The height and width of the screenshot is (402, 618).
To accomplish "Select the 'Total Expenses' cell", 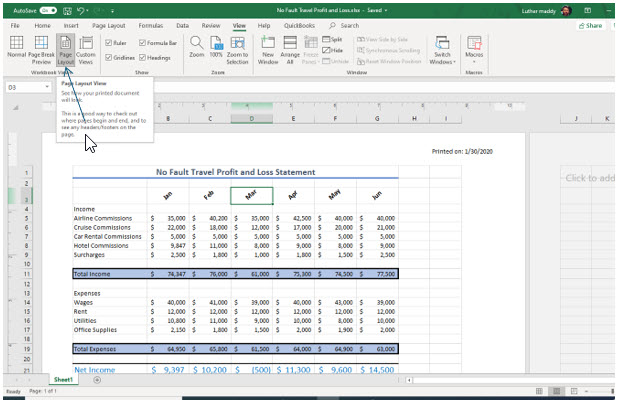I will click(110, 349).
